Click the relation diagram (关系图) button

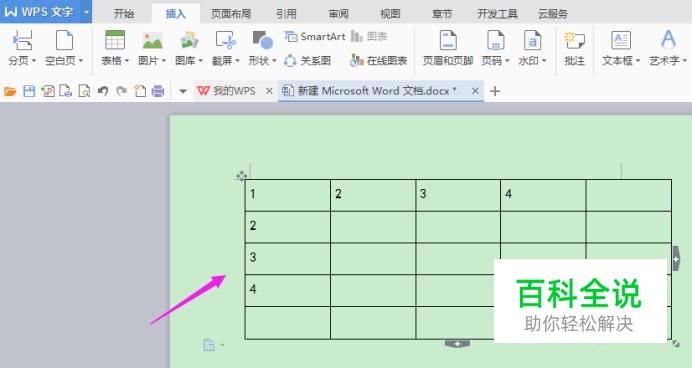(x=308, y=60)
